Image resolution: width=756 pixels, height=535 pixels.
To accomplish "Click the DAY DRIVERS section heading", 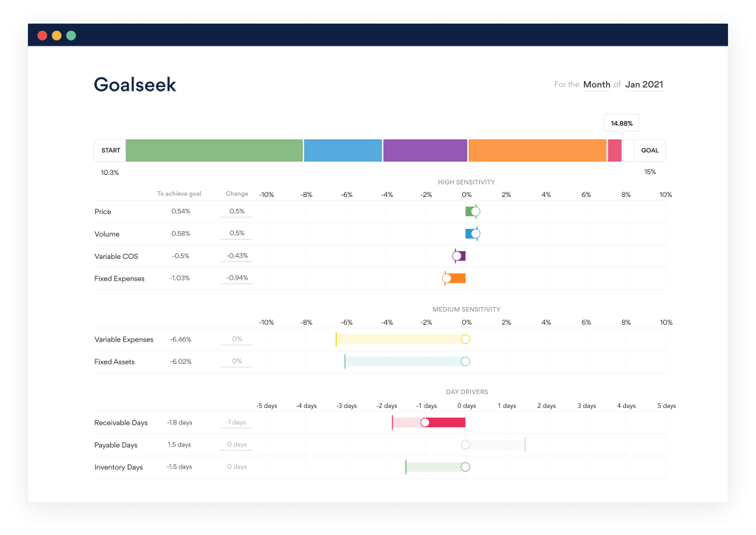I will coord(467,392).
